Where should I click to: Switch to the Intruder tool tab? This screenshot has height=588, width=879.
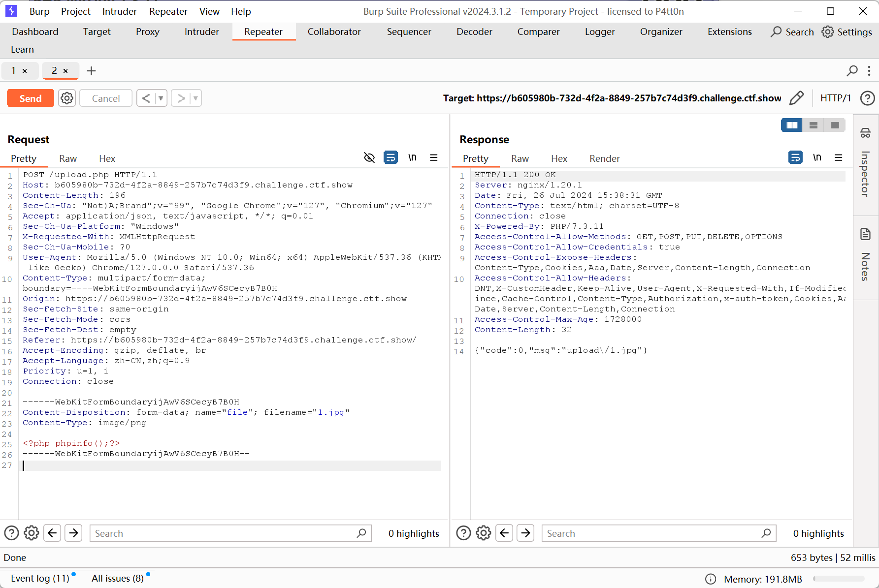point(201,32)
